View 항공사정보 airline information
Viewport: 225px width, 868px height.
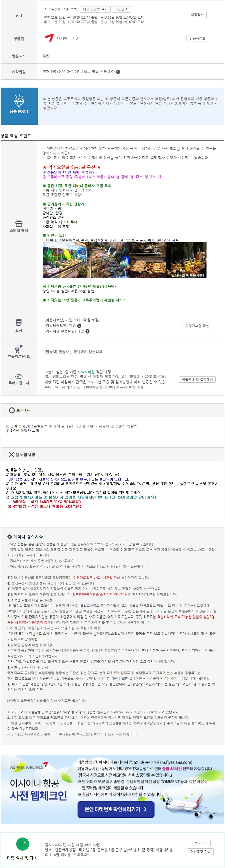pyautogui.click(x=197, y=38)
